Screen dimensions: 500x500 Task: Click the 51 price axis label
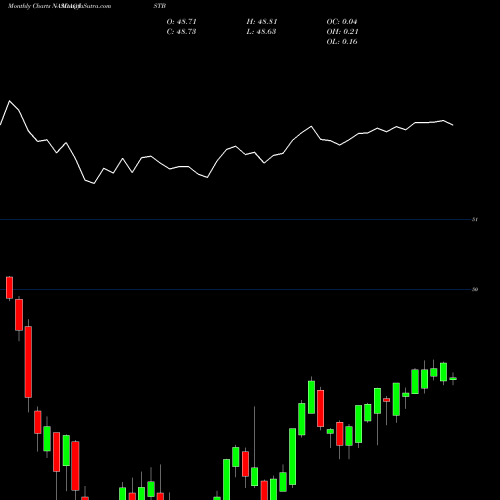475,219
